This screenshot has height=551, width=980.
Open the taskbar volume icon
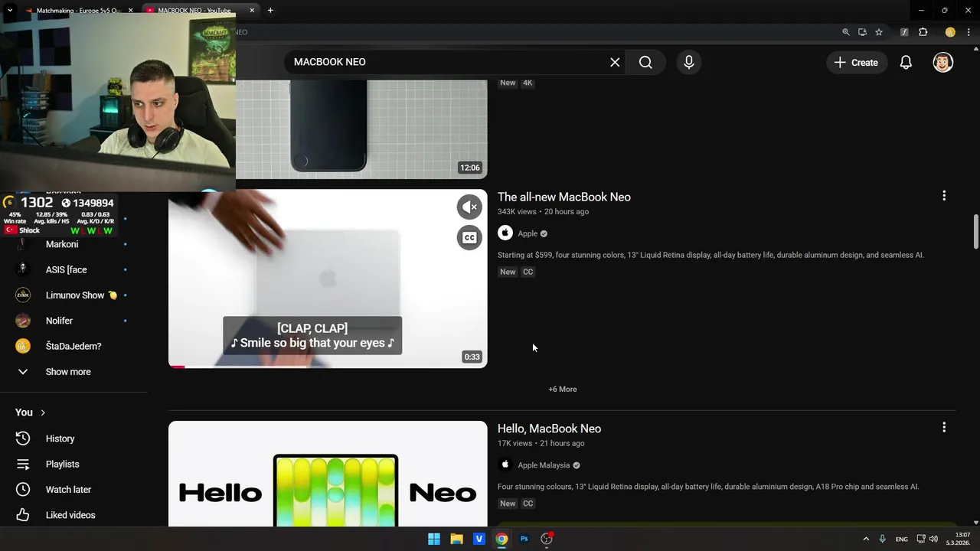pos(933,539)
